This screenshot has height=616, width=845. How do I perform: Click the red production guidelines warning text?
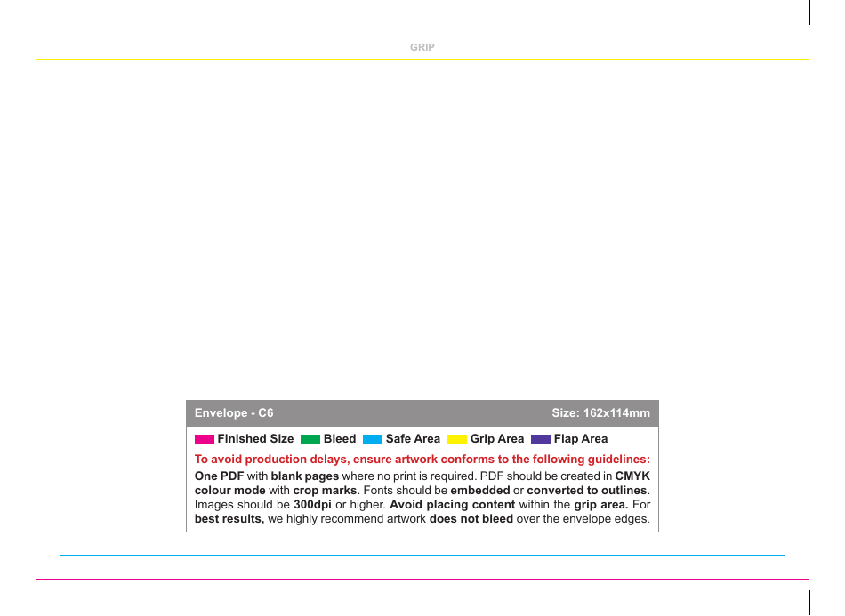(x=422, y=459)
